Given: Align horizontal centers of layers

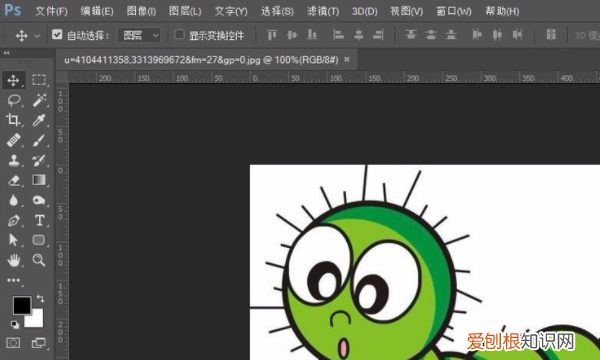Looking at the screenshot, I should pyautogui.click(x=359, y=35).
